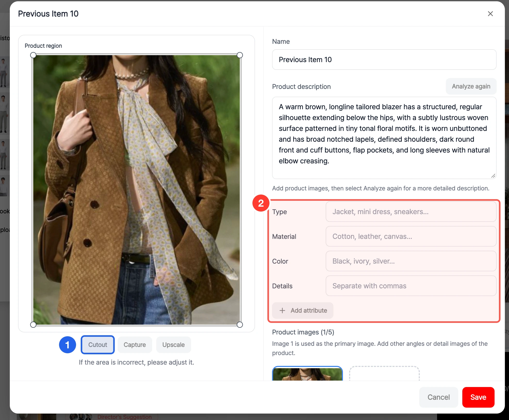Edit the Name input field
Image resolution: width=509 pixels, height=420 pixels.
coord(384,60)
